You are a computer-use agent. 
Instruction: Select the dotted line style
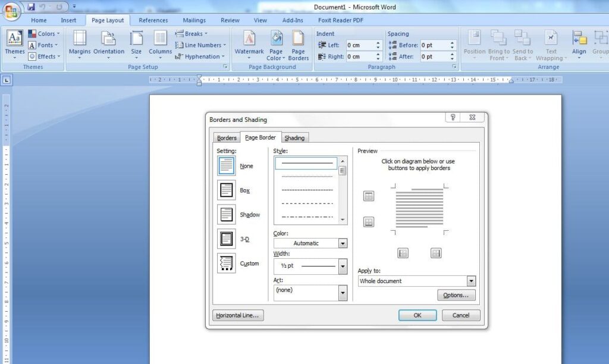point(307,177)
